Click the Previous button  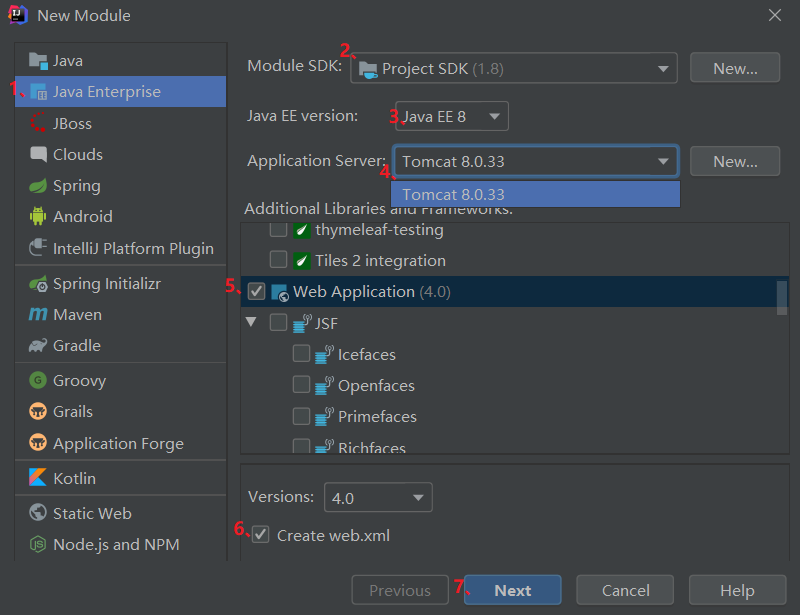coord(400,591)
